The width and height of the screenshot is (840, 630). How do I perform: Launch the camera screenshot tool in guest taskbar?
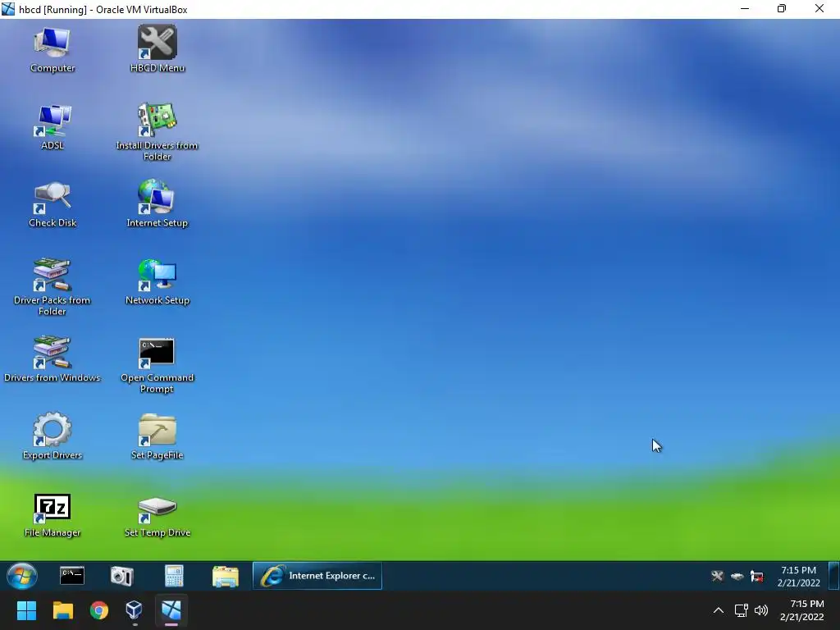pyautogui.click(x=121, y=576)
